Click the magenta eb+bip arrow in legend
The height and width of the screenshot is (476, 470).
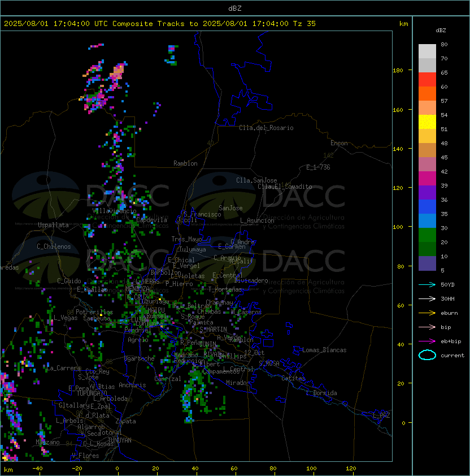(x=427, y=341)
